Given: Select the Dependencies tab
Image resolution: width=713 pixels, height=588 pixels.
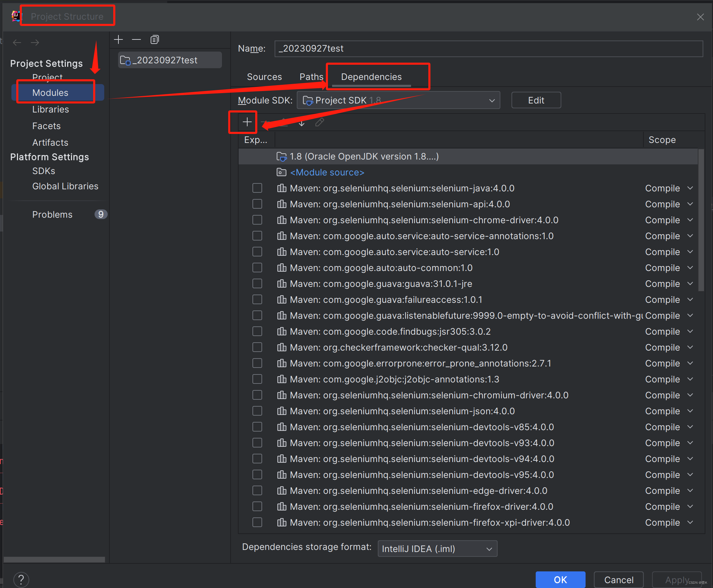Looking at the screenshot, I should tap(371, 77).
